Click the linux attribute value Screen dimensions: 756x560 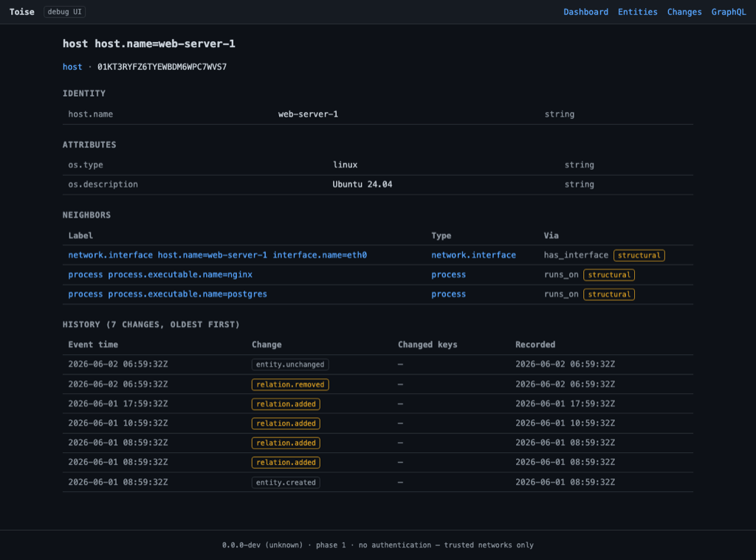pos(346,165)
